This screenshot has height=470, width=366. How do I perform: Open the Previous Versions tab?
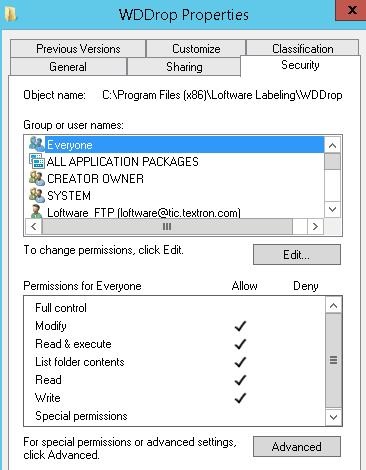(x=78, y=49)
